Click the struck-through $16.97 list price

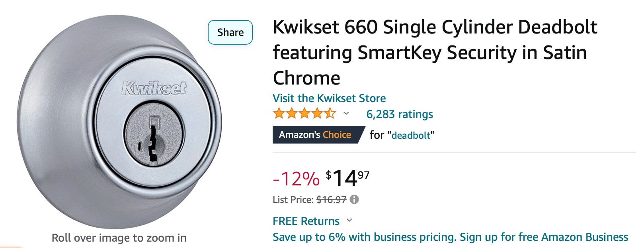(331, 199)
